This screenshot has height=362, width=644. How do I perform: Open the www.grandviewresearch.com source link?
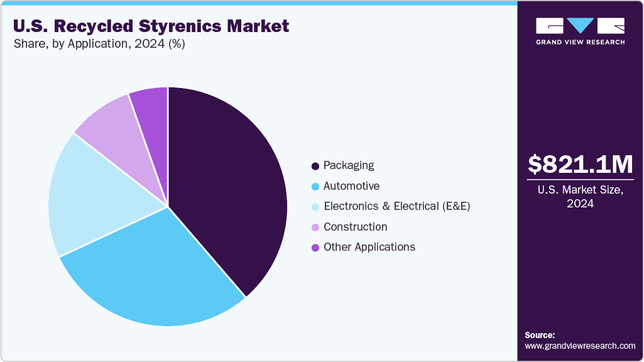[580, 346]
